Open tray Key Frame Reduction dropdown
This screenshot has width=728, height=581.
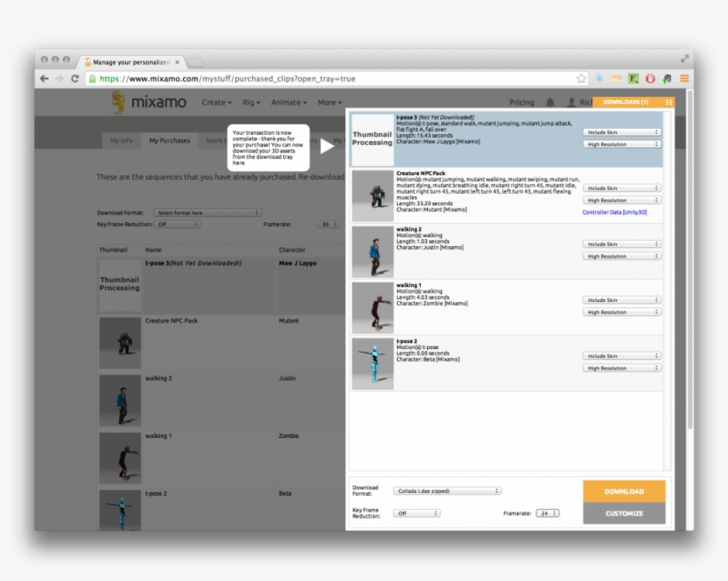click(x=417, y=513)
